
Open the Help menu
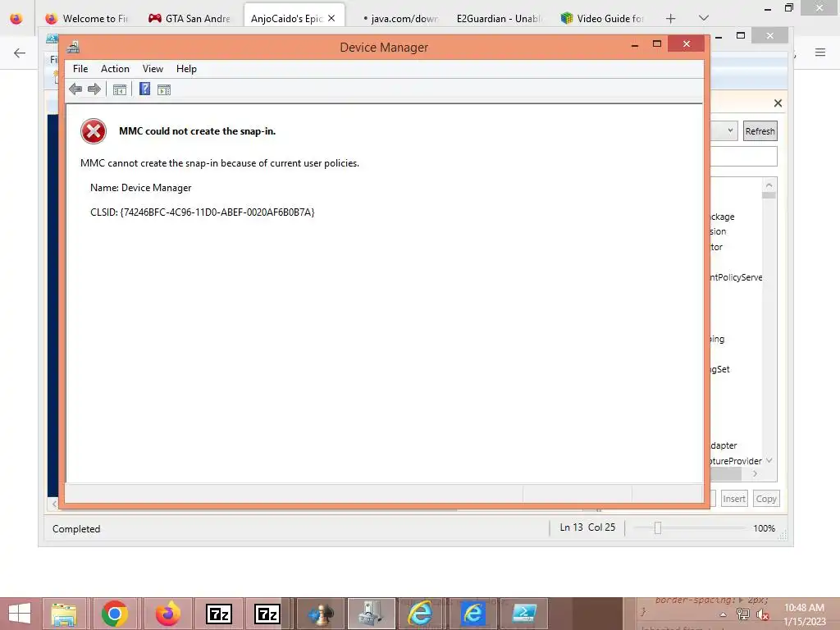[186, 69]
